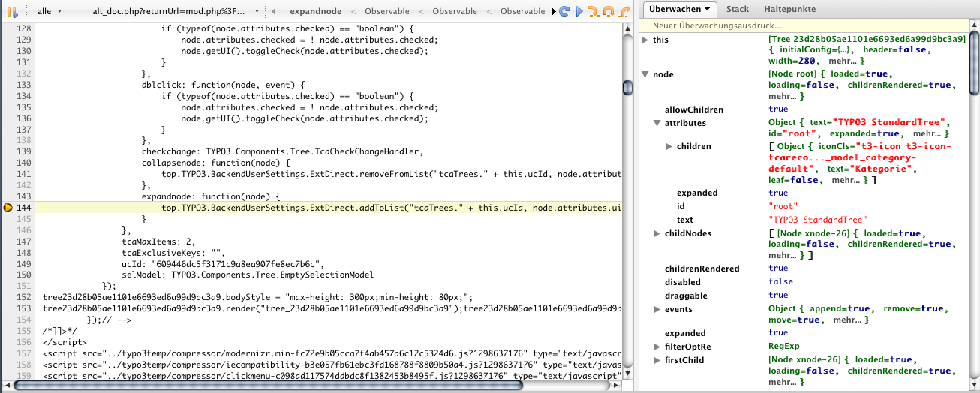Open the alt_doc.php script file selector
This screenshot has height=393, width=980.
[x=175, y=11]
